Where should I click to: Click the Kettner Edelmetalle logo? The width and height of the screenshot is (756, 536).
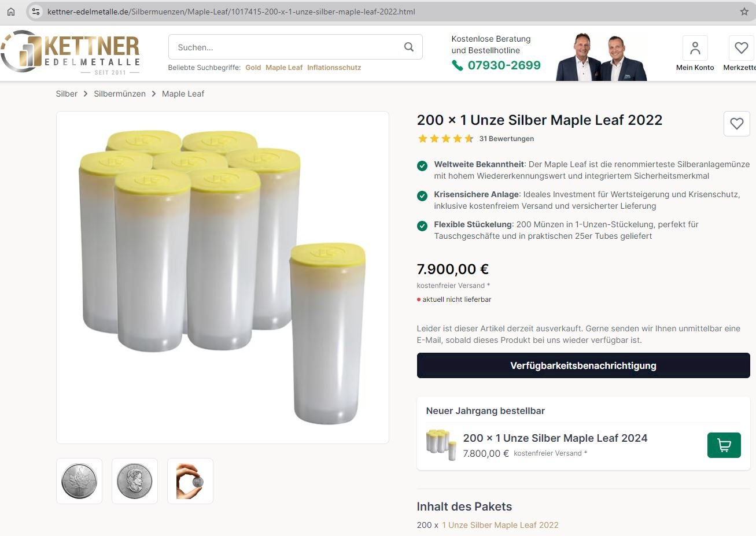pos(70,52)
